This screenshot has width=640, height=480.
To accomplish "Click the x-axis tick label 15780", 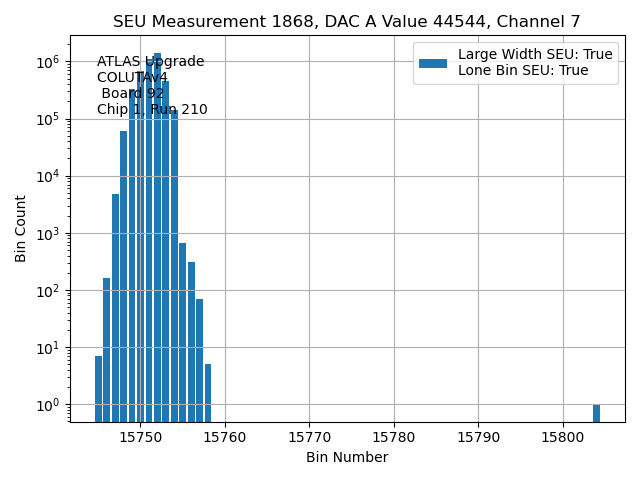I will (x=393, y=436).
